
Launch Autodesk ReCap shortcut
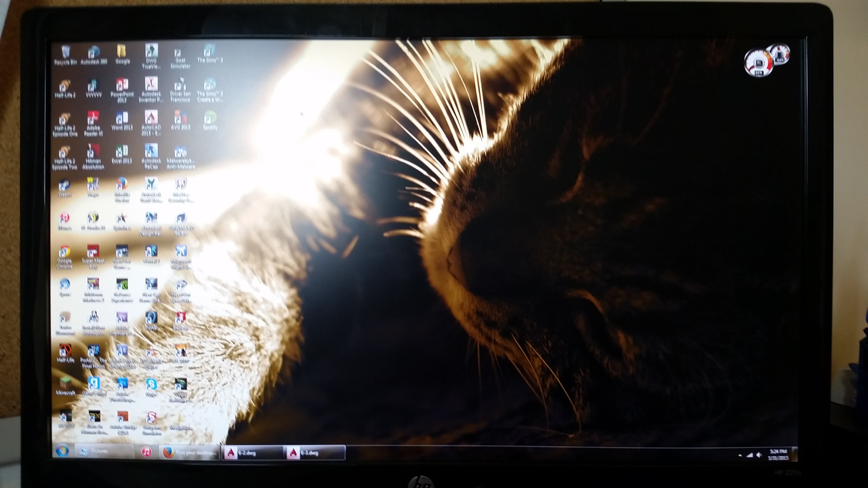click(151, 157)
